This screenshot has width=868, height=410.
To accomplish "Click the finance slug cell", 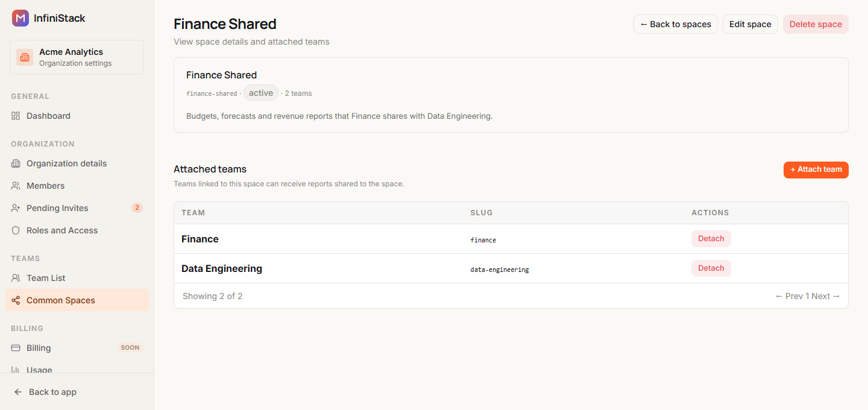I will 483,240.
